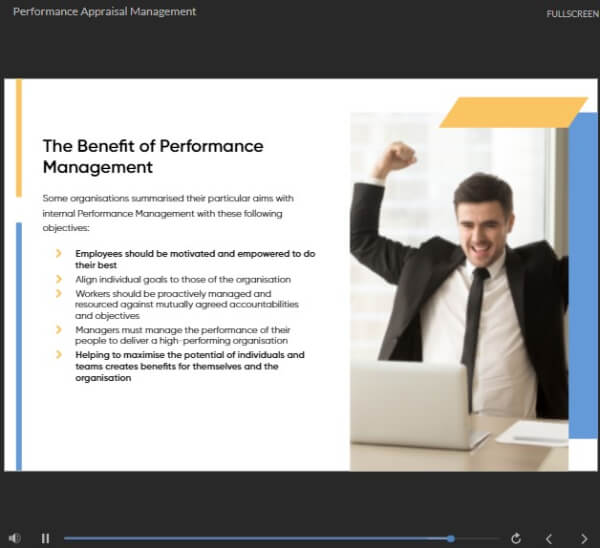Click the chevron bullet beside 'Helping to maximise'
Image resolution: width=600 pixels, height=548 pixels.
click(x=59, y=355)
